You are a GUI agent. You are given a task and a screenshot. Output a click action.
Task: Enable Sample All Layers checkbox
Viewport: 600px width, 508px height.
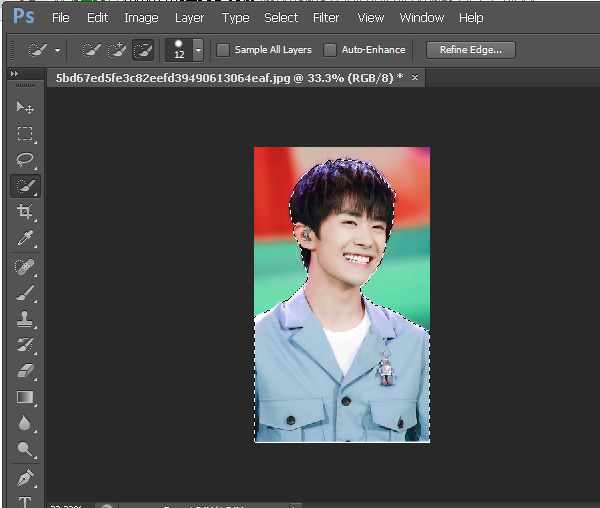click(223, 50)
